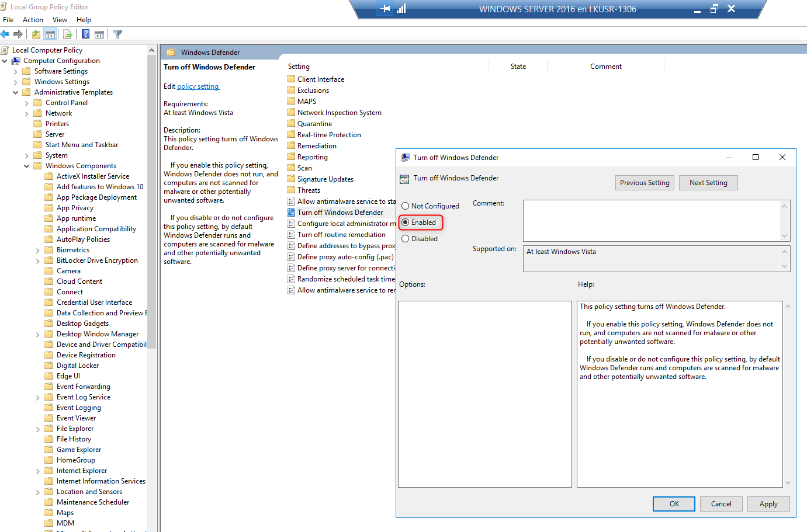
Task: Toggle Show/Hide Console Tree toolbar icon
Action: point(50,34)
